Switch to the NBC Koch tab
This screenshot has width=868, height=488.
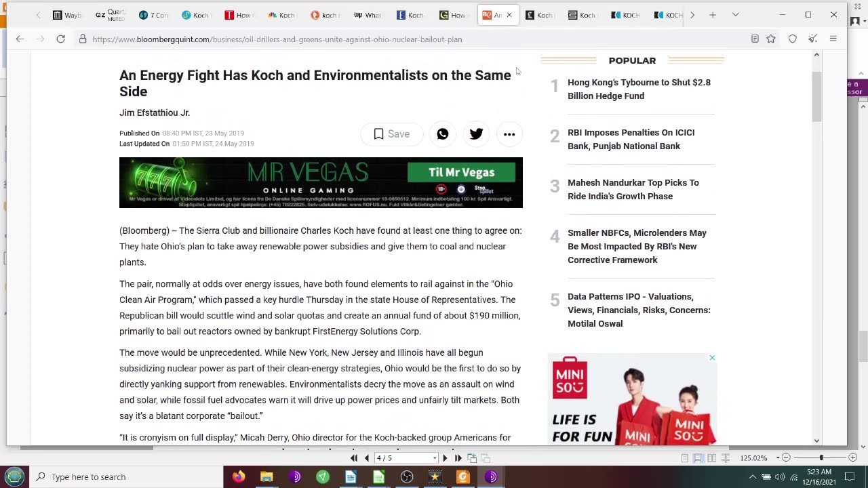click(x=281, y=15)
